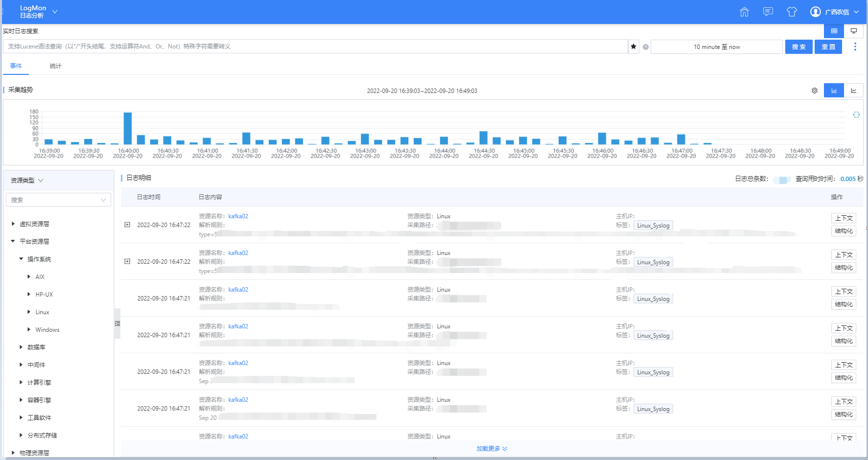Expand 物理资源层 tree node
Viewport: 868px width, 460px height.
(x=13, y=453)
